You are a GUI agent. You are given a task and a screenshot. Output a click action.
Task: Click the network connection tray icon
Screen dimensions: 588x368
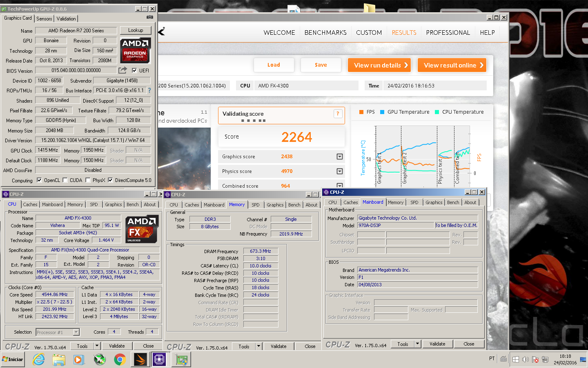click(545, 359)
